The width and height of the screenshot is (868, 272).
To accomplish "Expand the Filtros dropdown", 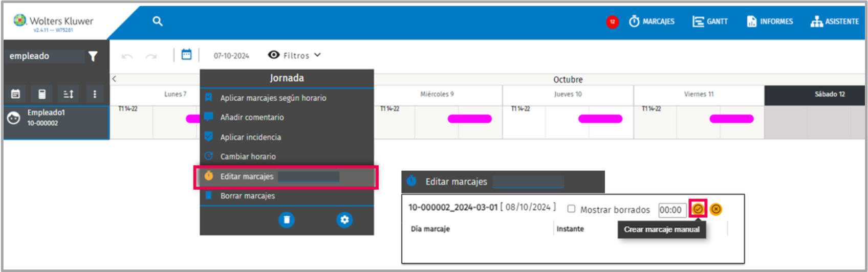I will click(295, 55).
